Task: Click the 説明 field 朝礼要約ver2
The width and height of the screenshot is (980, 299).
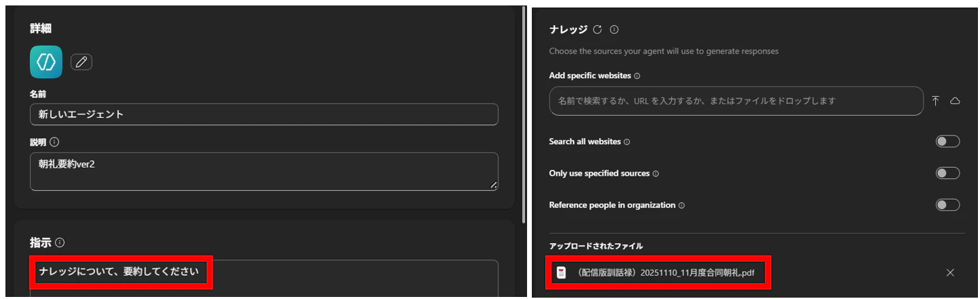Action: click(264, 172)
